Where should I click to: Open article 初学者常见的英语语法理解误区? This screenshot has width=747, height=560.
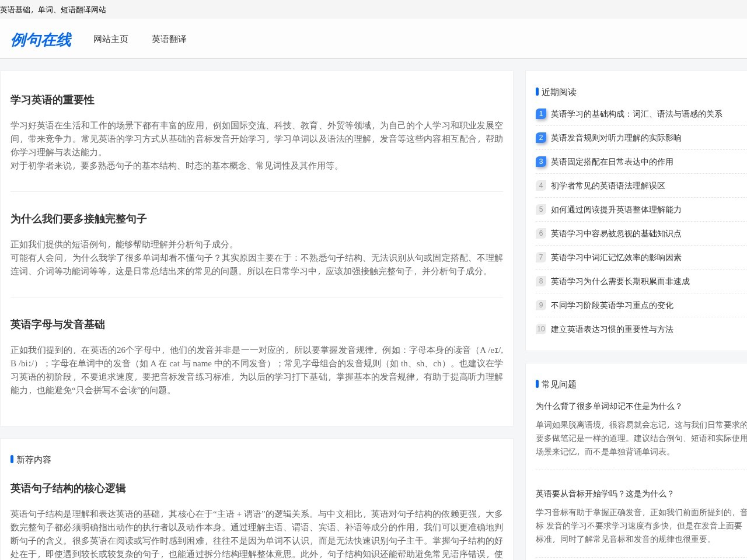608,185
